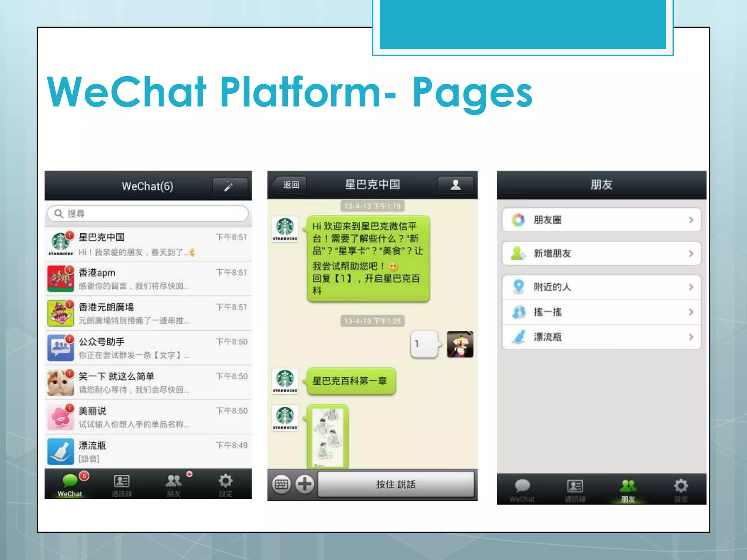Click the chevron on 搖一搖 row
Screen dimensions: 747x560
tap(691, 312)
